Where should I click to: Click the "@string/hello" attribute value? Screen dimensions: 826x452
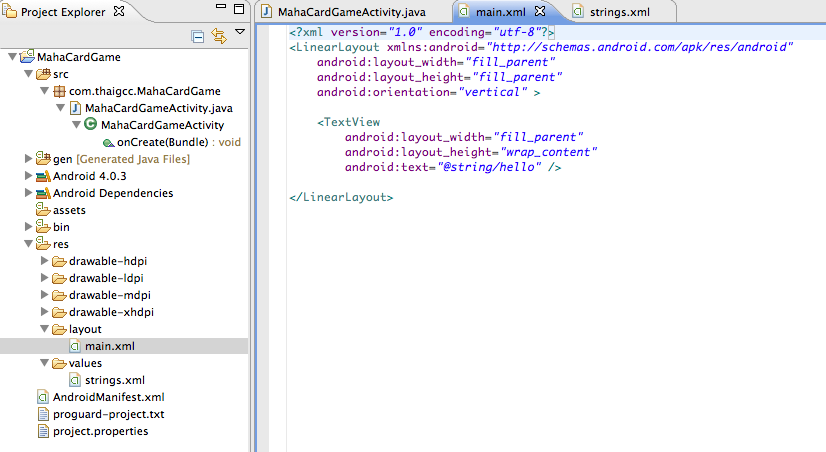tap(489, 167)
